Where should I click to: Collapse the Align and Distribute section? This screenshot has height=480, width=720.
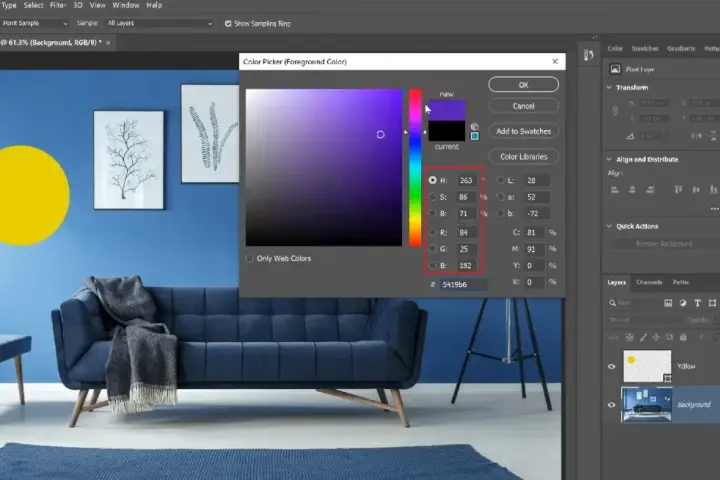[609, 159]
